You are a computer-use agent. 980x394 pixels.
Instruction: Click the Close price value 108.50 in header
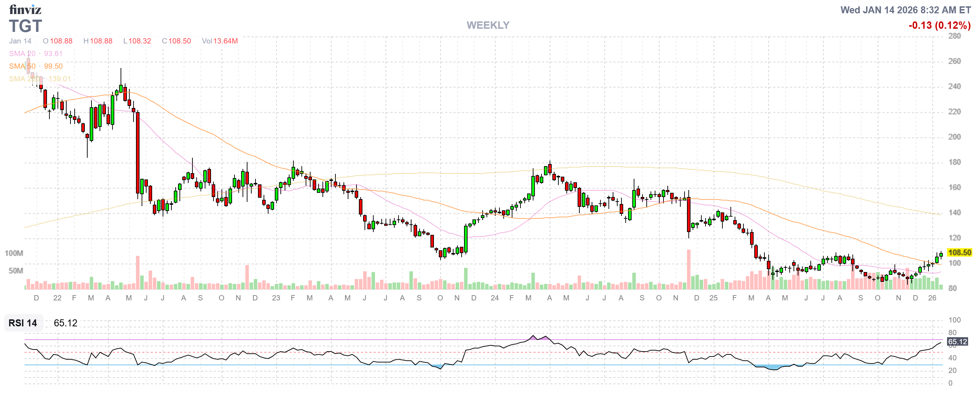[179, 41]
